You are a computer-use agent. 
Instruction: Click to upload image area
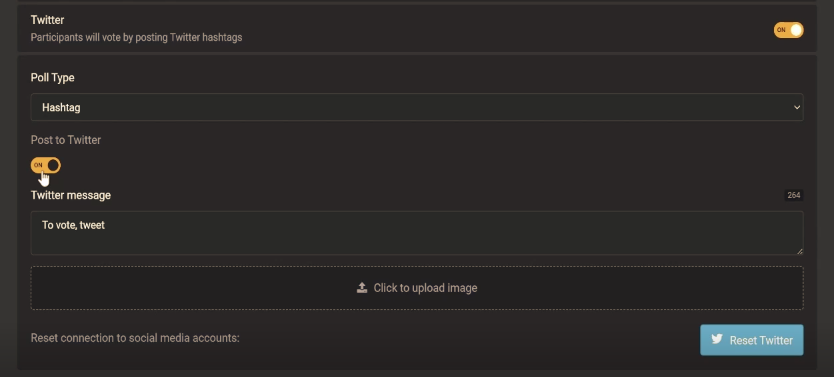tap(417, 288)
